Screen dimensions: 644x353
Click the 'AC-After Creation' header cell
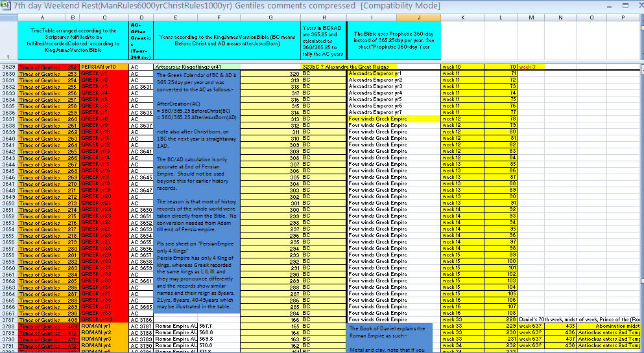tap(141, 41)
